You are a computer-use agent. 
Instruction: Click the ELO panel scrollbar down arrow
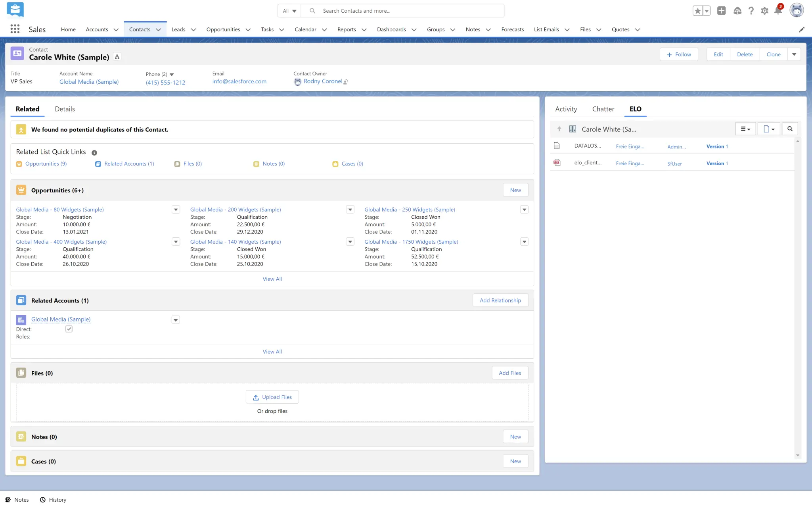[x=798, y=455]
